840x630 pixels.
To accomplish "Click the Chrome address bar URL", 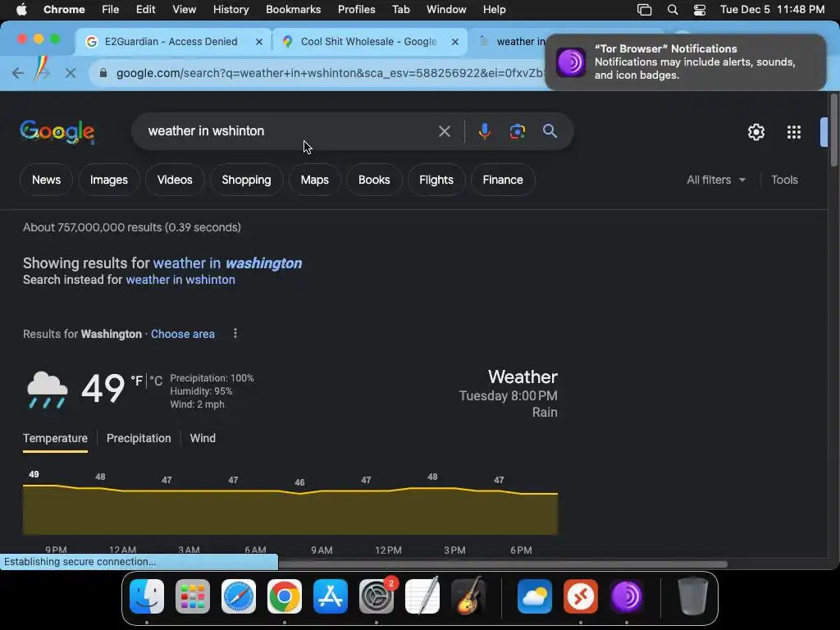I will [330, 73].
